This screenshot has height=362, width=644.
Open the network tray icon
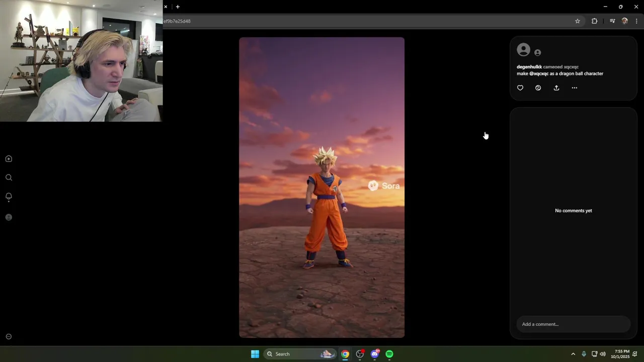(x=594, y=354)
